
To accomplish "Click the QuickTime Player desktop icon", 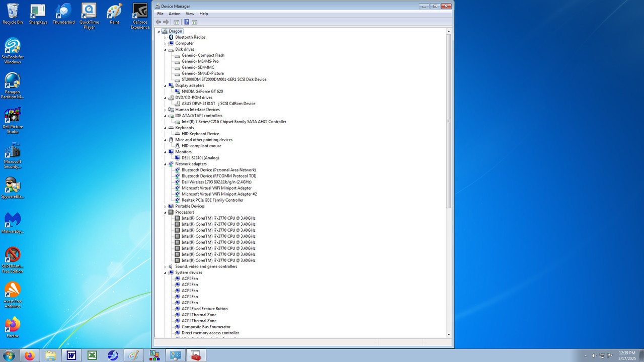I will coord(89,16).
